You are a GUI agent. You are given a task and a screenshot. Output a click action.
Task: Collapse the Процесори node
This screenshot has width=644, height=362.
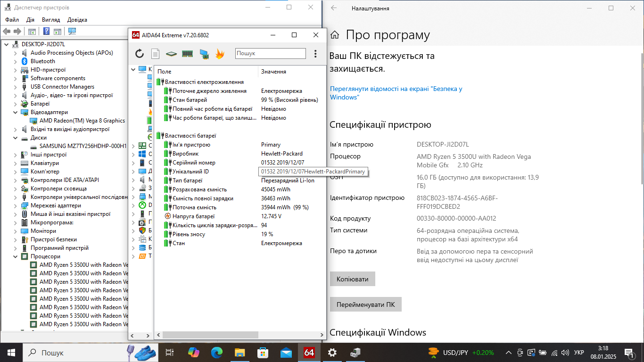16,256
